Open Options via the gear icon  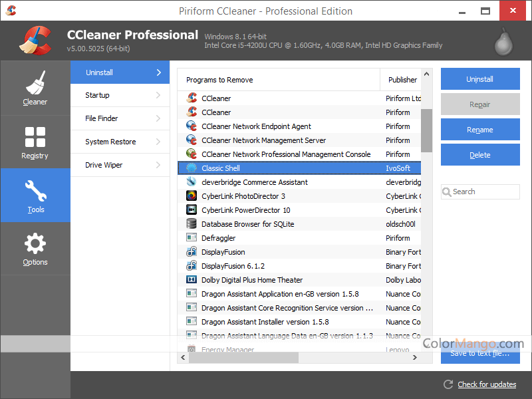[35, 244]
